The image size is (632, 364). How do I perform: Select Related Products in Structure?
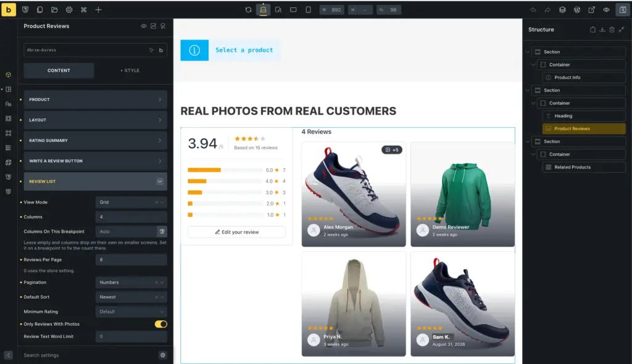tap(584, 167)
